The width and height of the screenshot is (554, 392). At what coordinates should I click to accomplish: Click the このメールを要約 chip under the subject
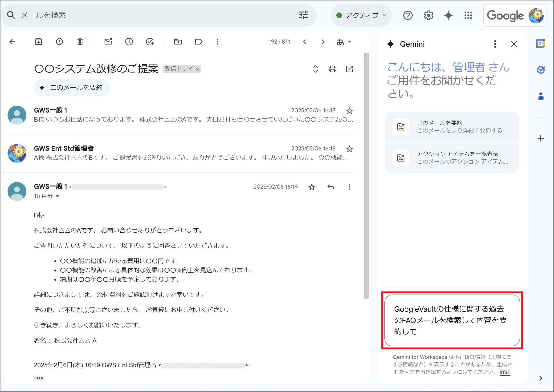click(72, 88)
